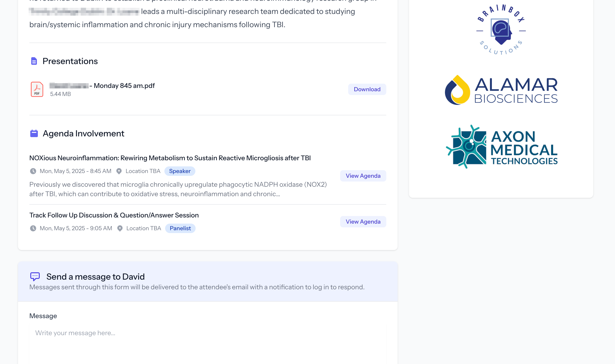View Agenda for Track Follow Up Discussion
This screenshot has width=615, height=364.
pyautogui.click(x=363, y=222)
